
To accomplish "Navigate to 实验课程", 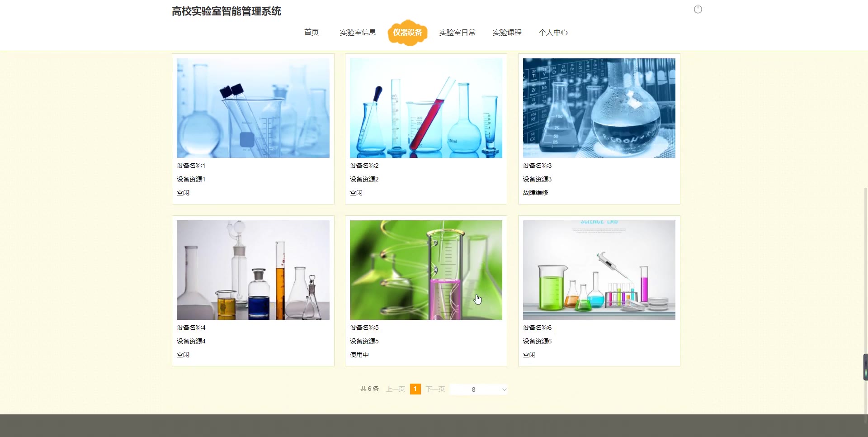I will (x=507, y=32).
